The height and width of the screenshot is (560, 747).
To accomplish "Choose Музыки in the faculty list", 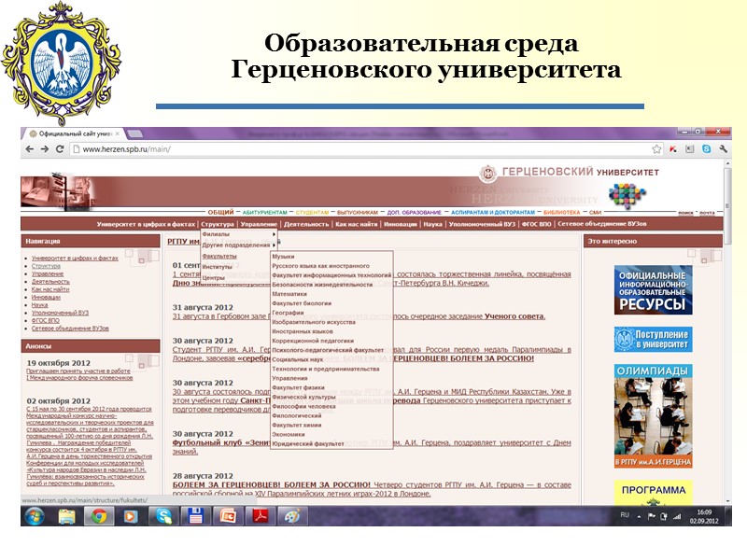I will pyautogui.click(x=283, y=256).
